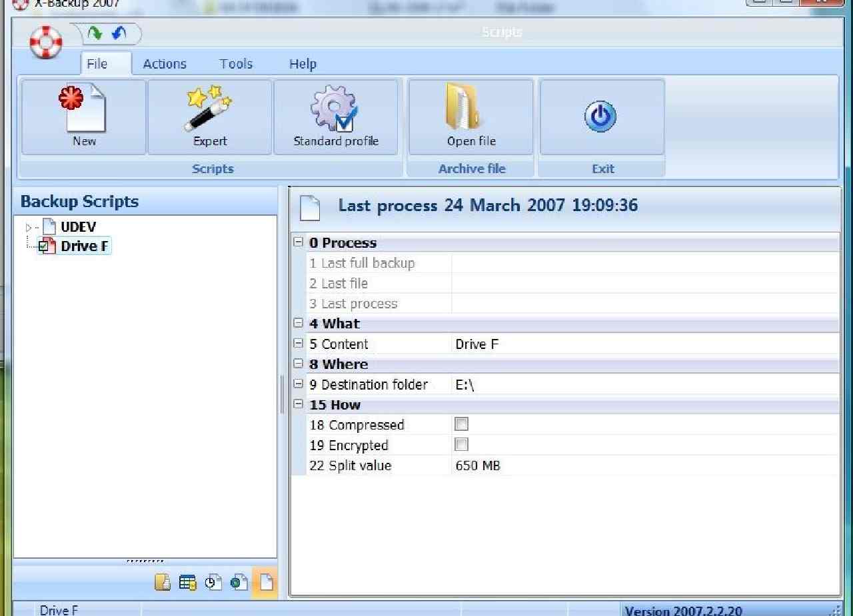This screenshot has height=616, width=853.
Task: Click Open file in Archive file group
Action: pos(471,117)
